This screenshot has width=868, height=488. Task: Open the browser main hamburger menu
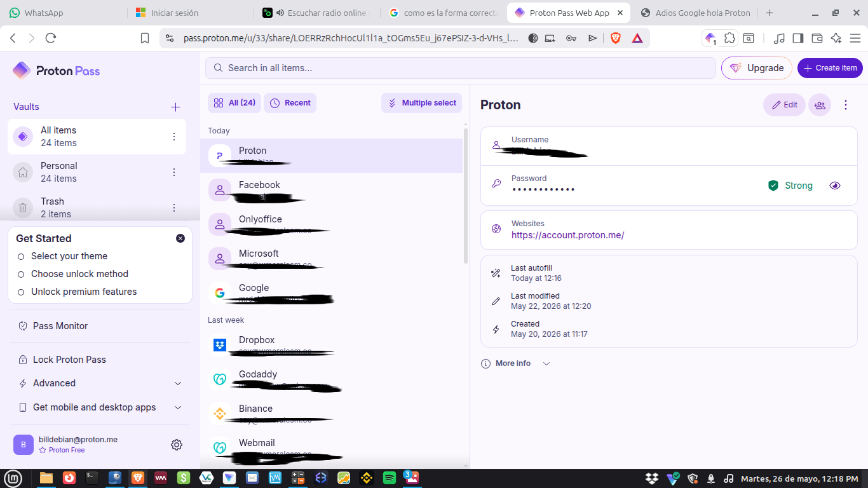tap(855, 38)
